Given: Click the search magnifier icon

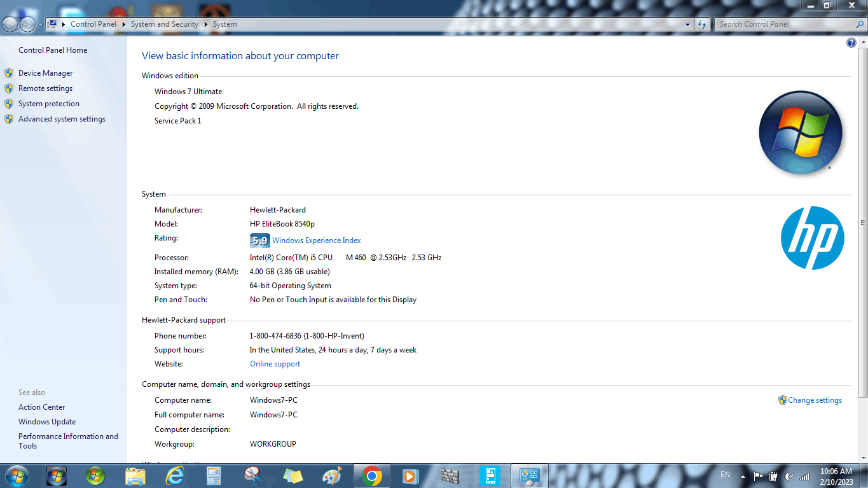Looking at the screenshot, I should [x=861, y=24].
